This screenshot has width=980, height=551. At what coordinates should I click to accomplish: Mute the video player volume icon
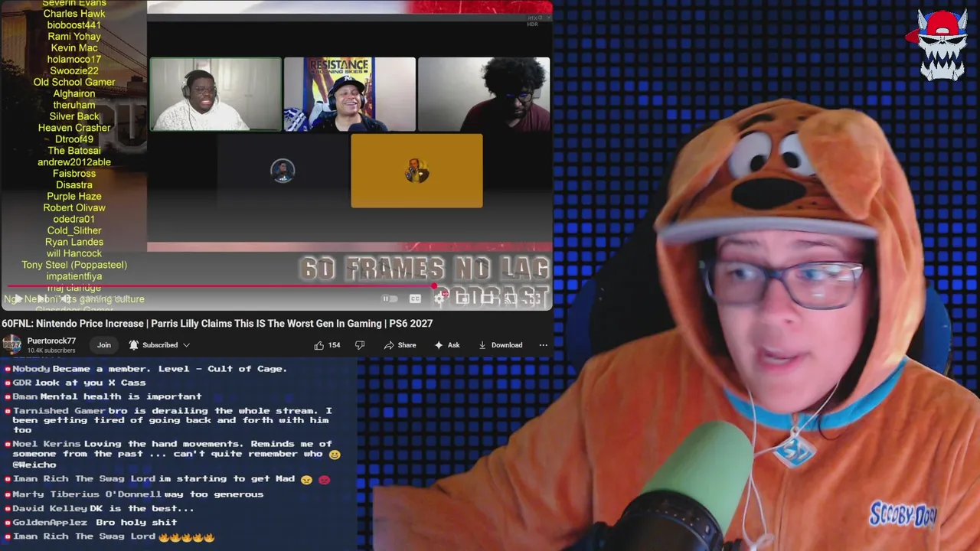(x=66, y=299)
